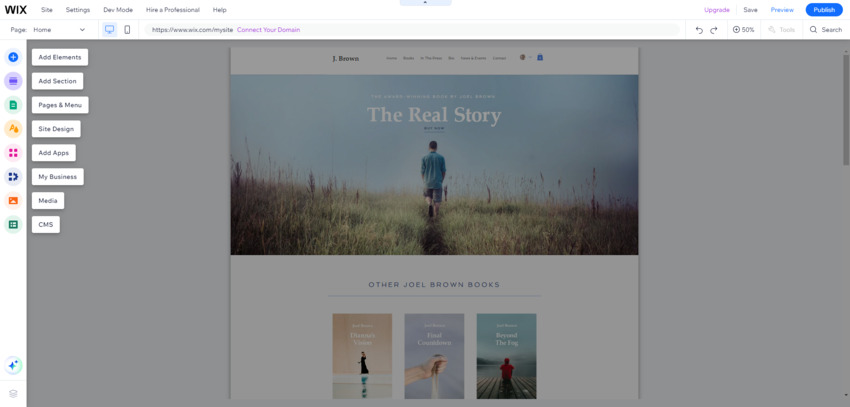The image size is (850, 407).
Task: Click the site URL address text
Action: (192, 30)
